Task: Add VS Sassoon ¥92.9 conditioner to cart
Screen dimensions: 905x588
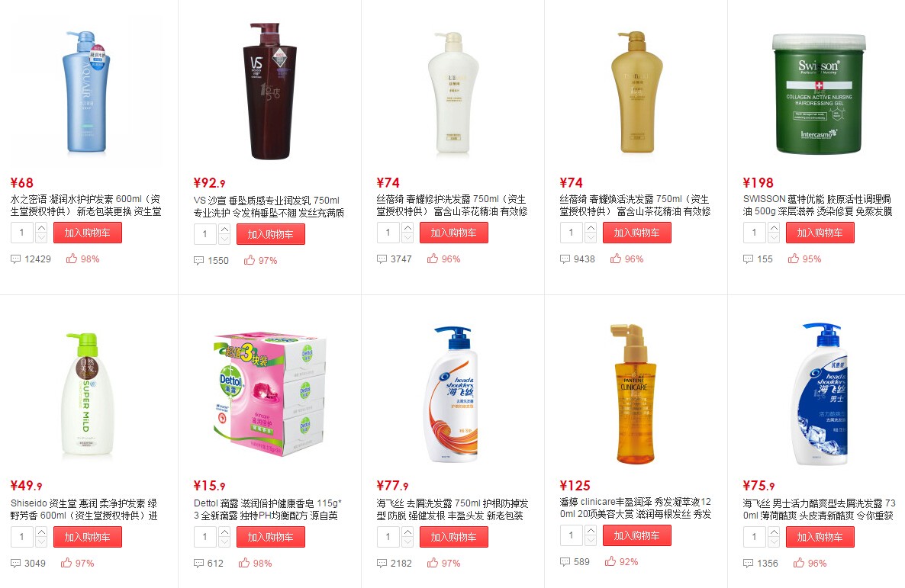Action: [271, 234]
